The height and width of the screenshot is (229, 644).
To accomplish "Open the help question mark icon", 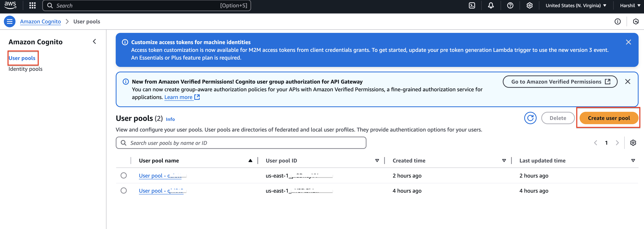I will pos(510,5).
